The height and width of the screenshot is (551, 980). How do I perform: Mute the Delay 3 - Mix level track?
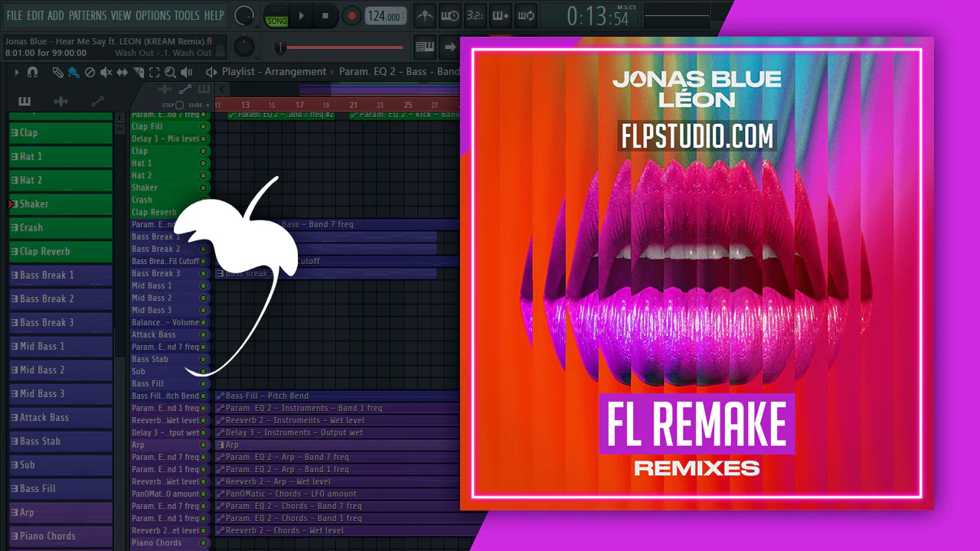(x=204, y=139)
